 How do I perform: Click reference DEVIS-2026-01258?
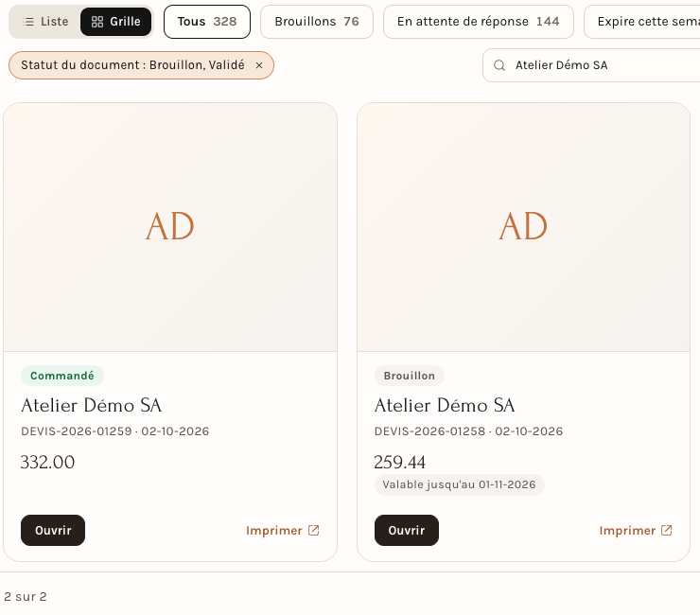click(429, 431)
